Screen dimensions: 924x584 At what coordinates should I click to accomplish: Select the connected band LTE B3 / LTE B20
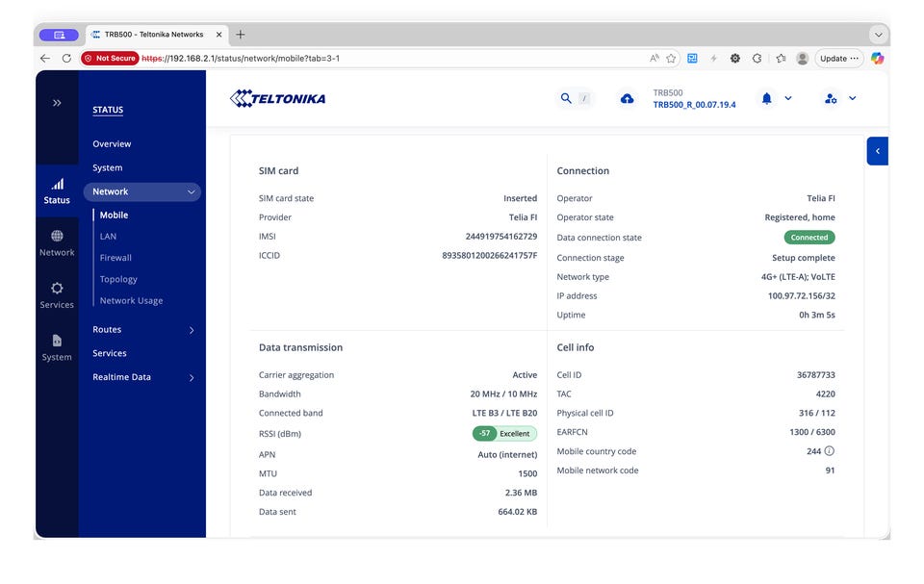tap(504, 413)
